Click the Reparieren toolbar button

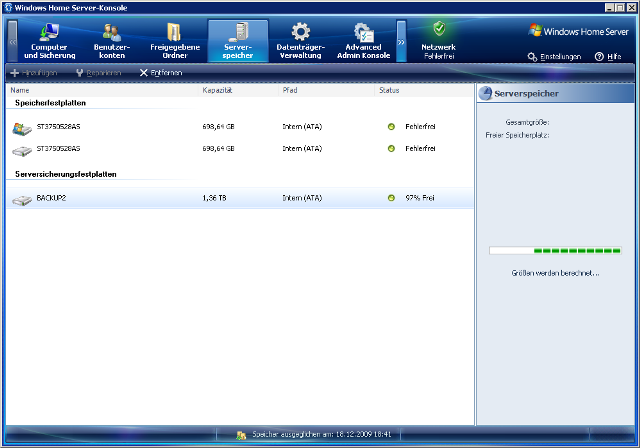pyautogui.click(x=99, y=73)
